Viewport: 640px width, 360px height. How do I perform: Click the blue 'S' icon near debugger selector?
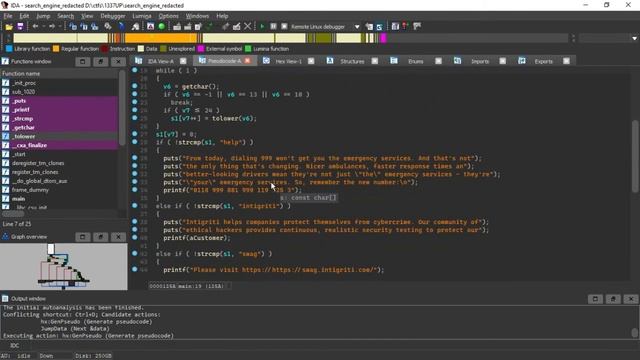380,27
